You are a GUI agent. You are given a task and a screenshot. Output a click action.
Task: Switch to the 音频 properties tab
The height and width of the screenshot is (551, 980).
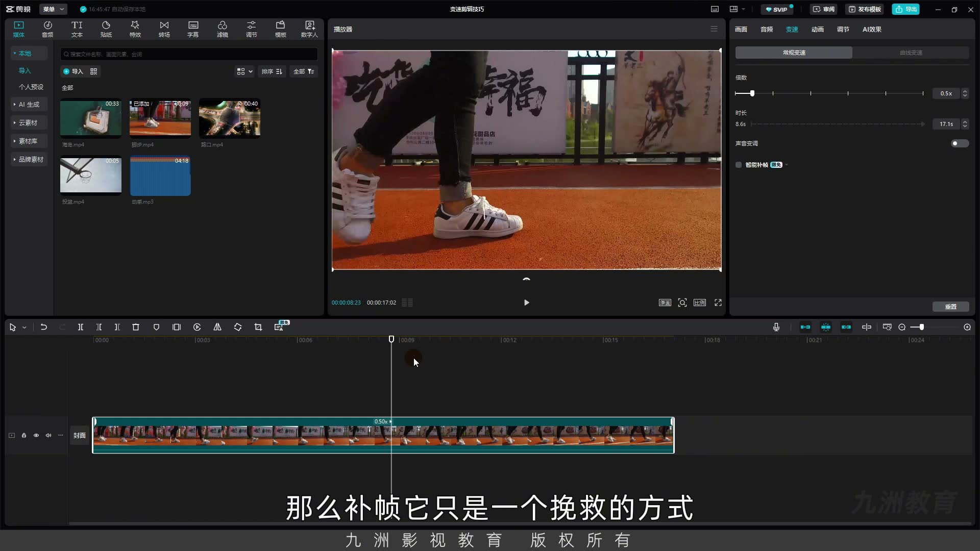pos(767,29)
